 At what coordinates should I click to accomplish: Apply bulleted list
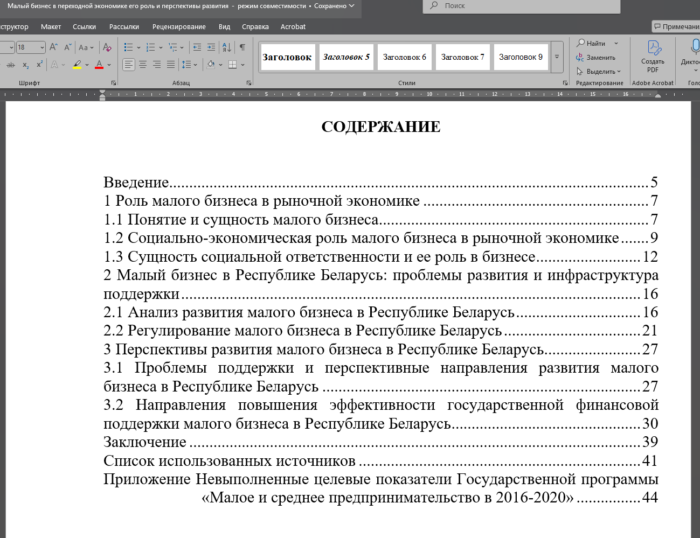tap(128, 47)
